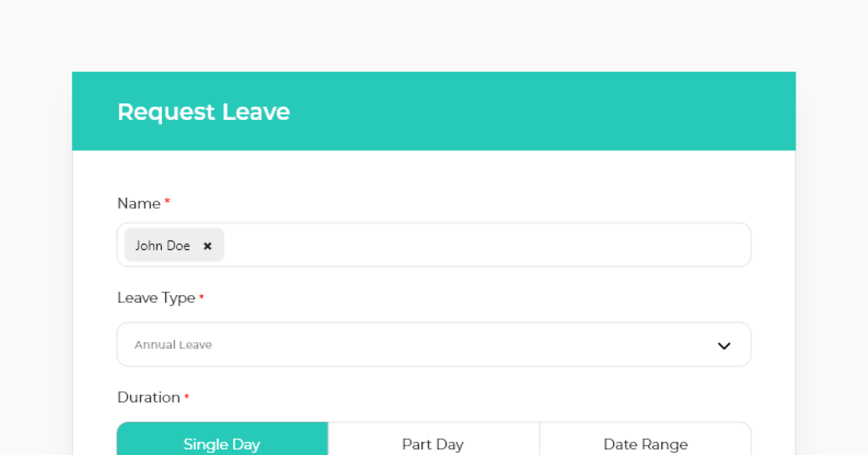Click the red asterisk beside Leave Type
868x455 pixels.
[201, 297]
